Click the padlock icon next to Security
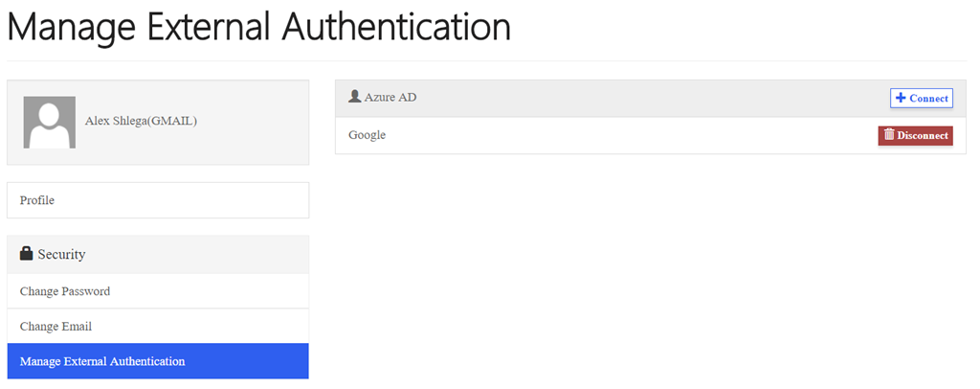 pyautogui.click(x=26, y=253)
